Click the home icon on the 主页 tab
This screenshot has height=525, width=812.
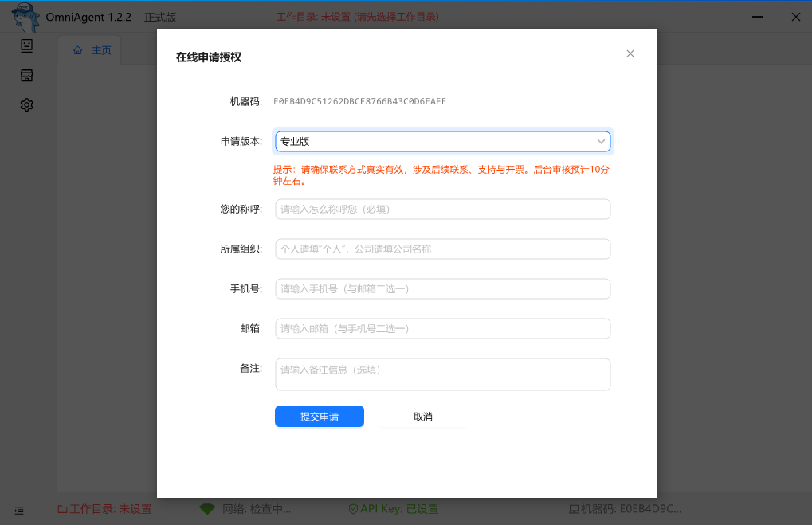(76, 49)
